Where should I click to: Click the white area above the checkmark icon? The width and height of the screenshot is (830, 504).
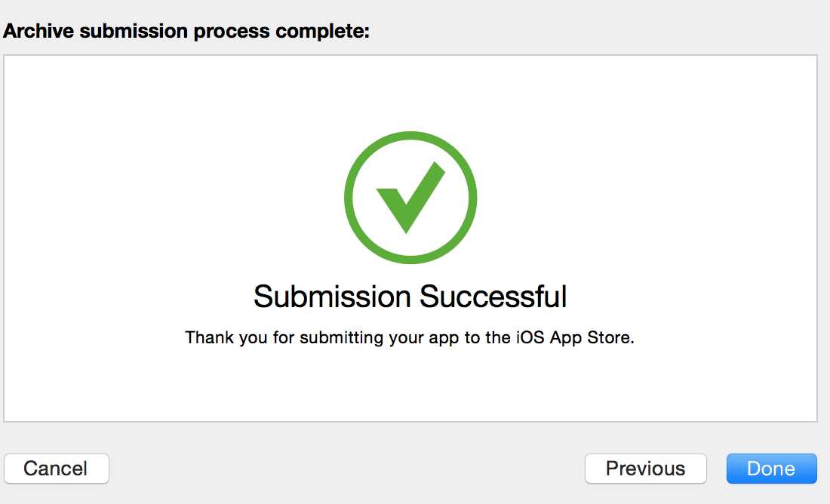coord(410,93)
